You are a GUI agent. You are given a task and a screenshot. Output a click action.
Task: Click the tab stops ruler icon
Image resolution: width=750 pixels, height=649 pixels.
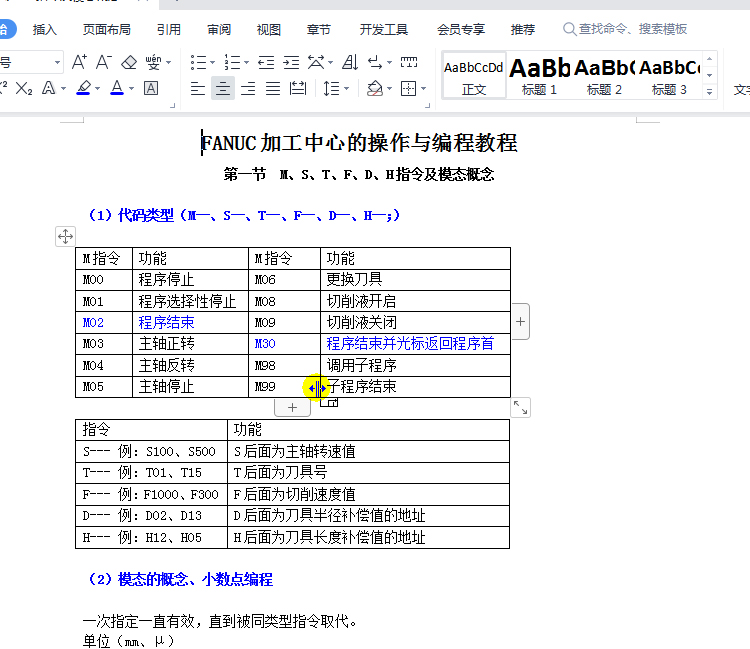point(409,62)
